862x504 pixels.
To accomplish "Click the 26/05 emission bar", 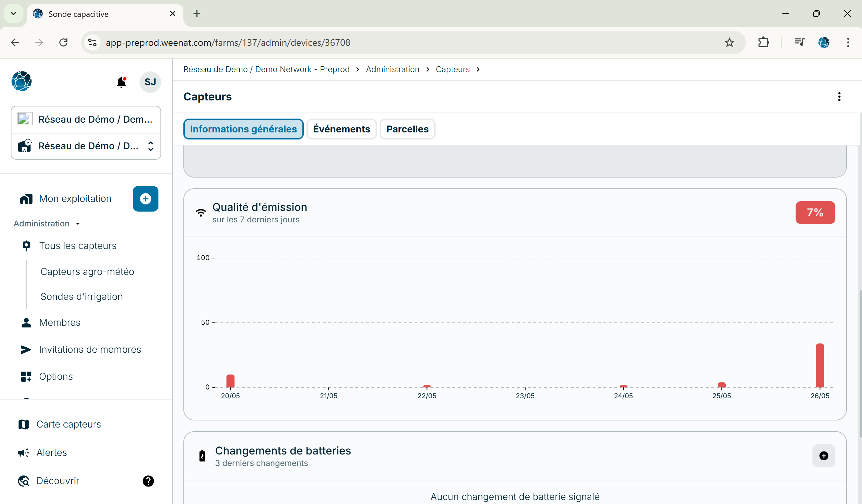I will tap(820, 366).
